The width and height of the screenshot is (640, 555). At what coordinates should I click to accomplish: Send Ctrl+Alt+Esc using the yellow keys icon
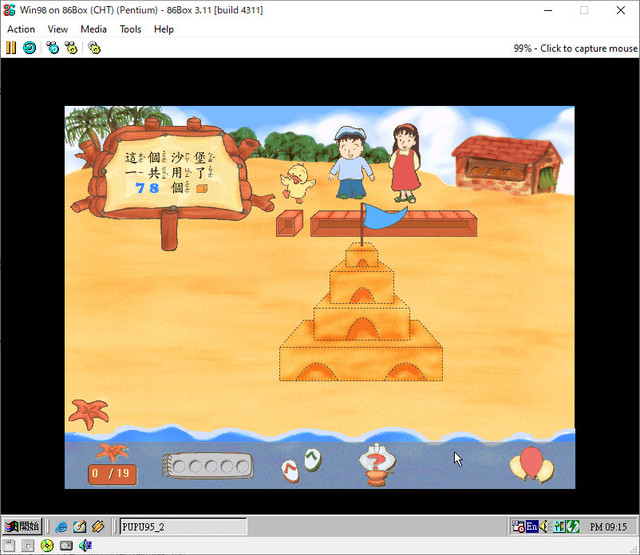click(71, 48)
